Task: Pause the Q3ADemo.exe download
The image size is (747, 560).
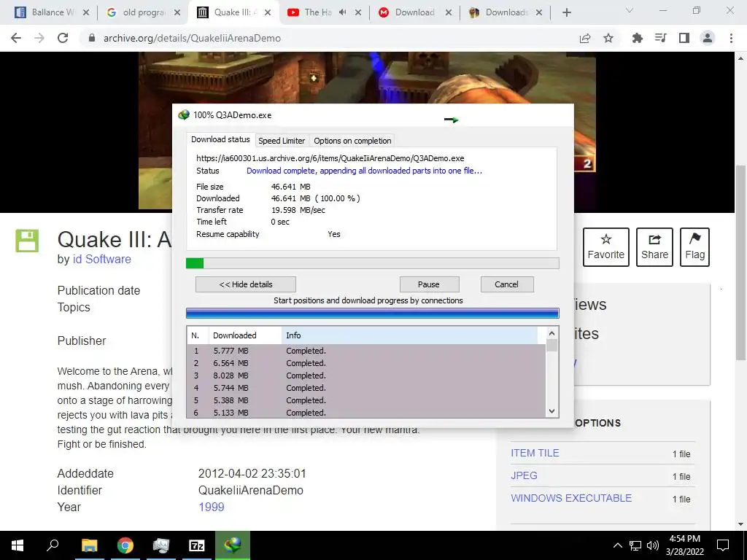Action: (x=429, y=284)
